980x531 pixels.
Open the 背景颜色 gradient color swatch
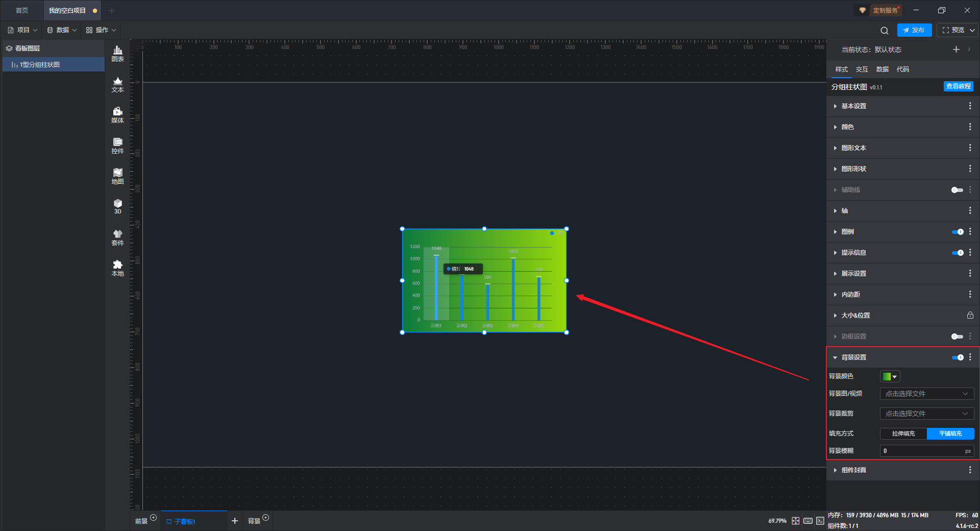[890, 376]
